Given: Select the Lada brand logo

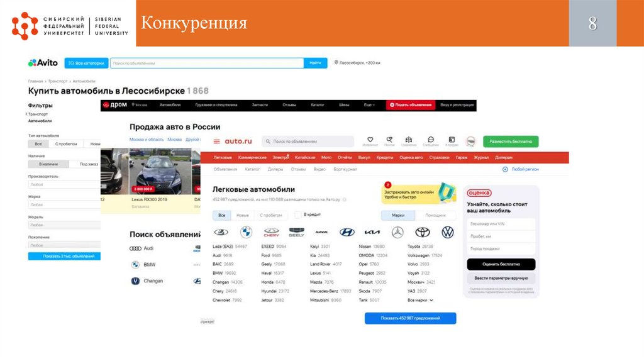Looking at the screenshot, I should pyautogui.click(x=221, y=233).
